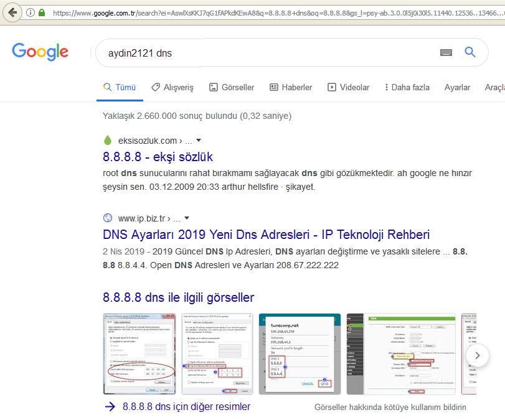The image size is (505, 420).
Task: Open the Araçlar tools option
Action: (x=494, y=87)
